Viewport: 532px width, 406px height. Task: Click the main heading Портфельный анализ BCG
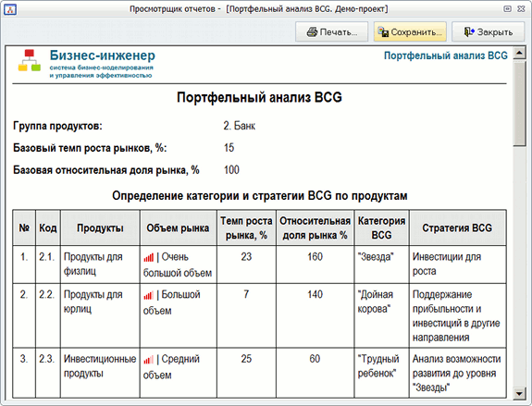click(259, 97)
